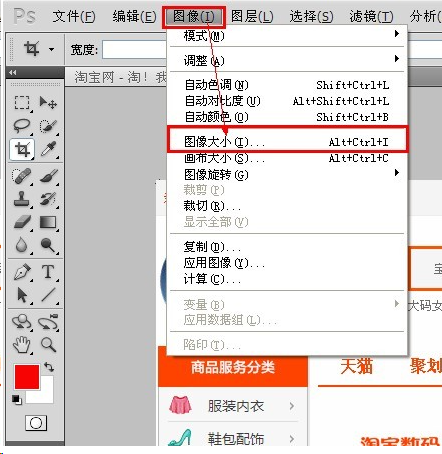Select the Eyedropper tool
Screen dimensions: 442x454
click(49, 149)
